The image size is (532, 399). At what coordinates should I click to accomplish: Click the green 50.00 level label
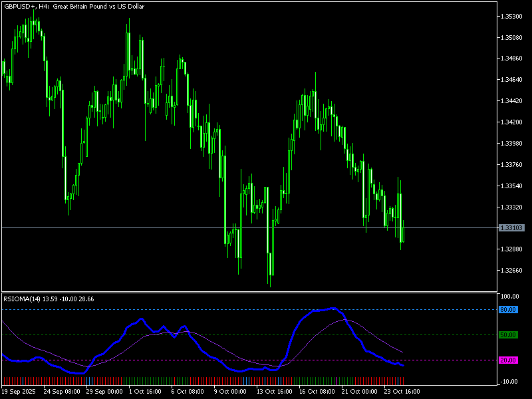pyautogui.click(x=508, y=336)
